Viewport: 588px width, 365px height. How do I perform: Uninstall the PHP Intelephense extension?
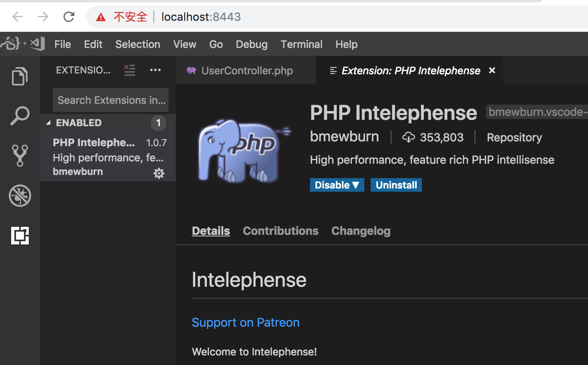point(396,184)
